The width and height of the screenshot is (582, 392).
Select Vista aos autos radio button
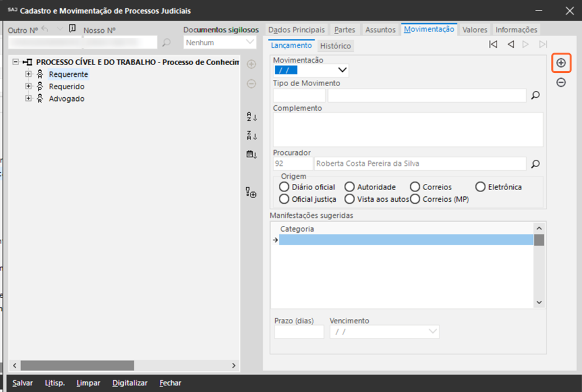click(x=350, y=199)
